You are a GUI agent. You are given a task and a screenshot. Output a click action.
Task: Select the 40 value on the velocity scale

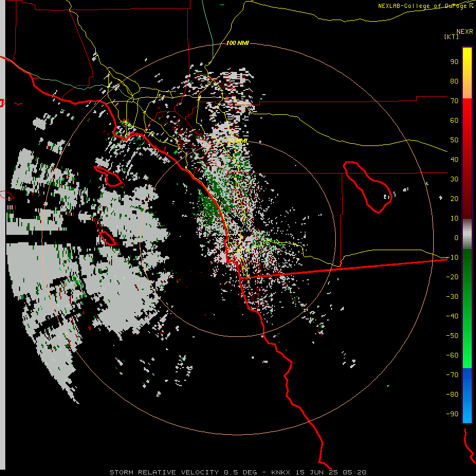point(454,159)
